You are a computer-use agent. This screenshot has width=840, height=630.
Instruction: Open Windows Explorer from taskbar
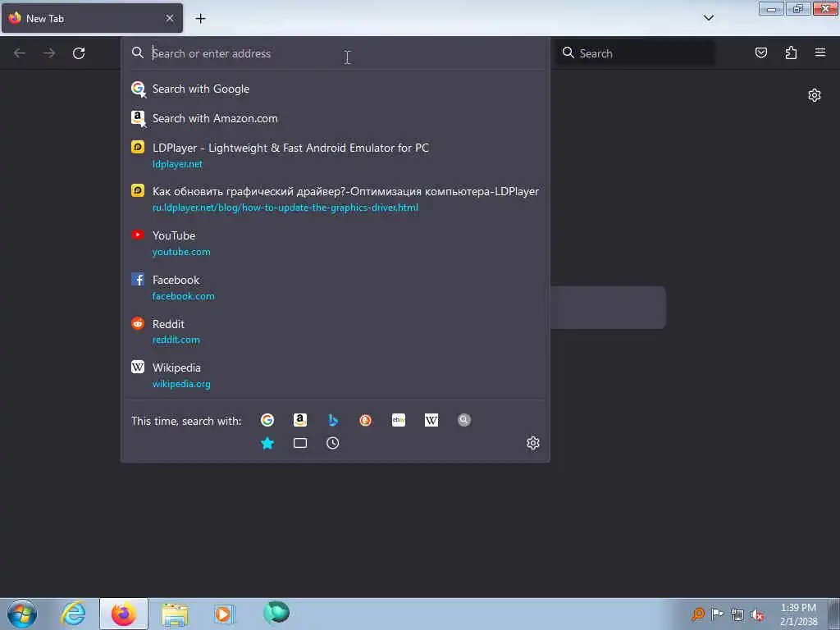click(x=175, y=614)
